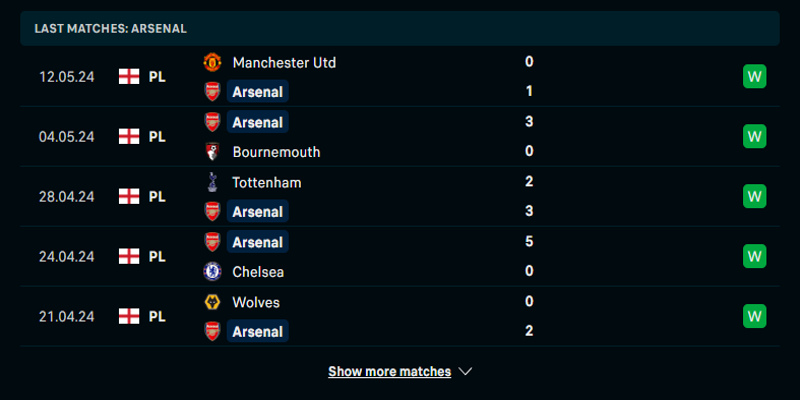Click the W badge for Manchester Utd match

(x=754, y=76)
